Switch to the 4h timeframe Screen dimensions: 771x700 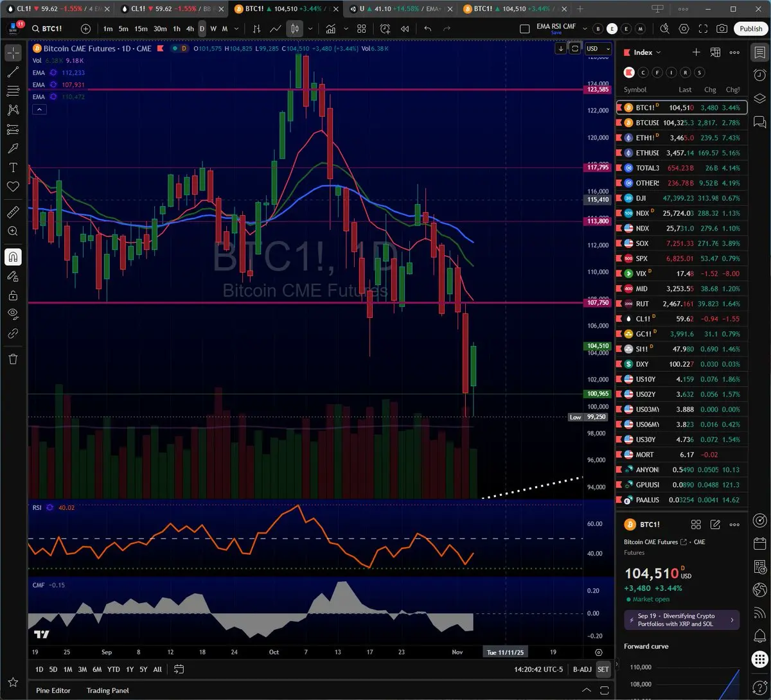point(190,29)
